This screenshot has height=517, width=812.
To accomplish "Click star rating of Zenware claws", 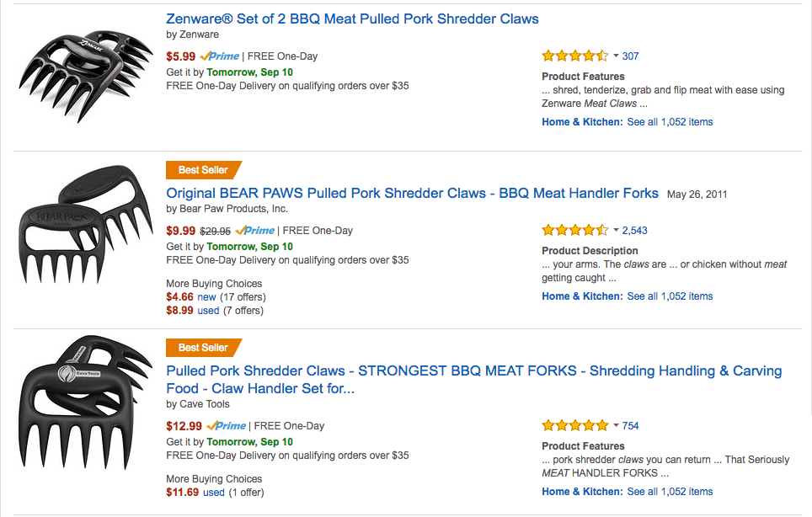I will 574,56.
